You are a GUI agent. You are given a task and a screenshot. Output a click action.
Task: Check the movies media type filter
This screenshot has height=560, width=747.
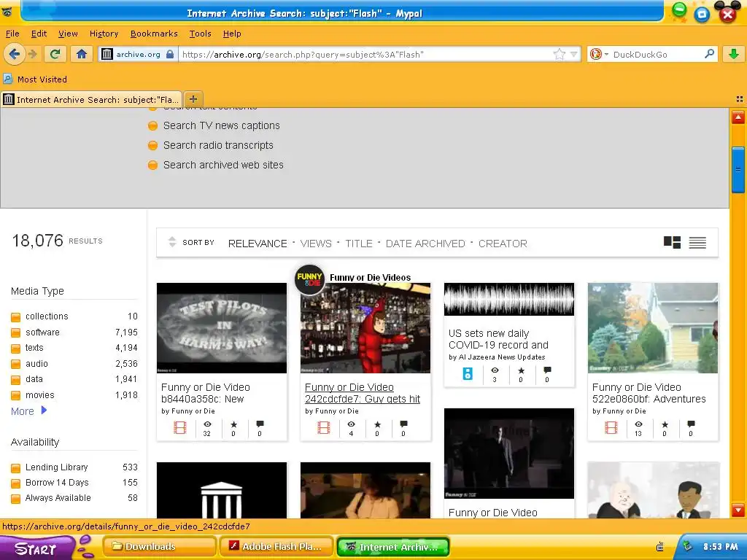tap(16, 395)
